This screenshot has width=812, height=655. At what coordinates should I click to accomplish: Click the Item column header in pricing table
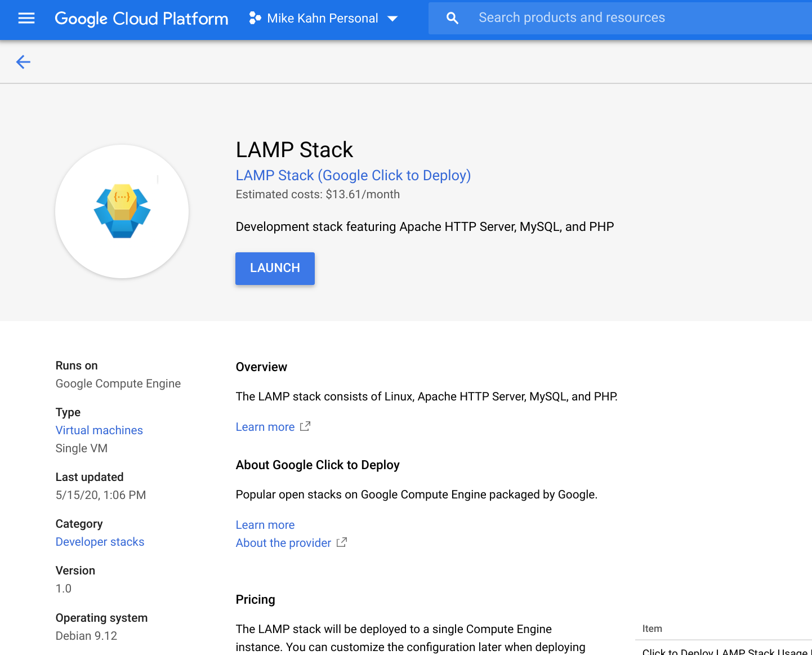click(652, 629)
